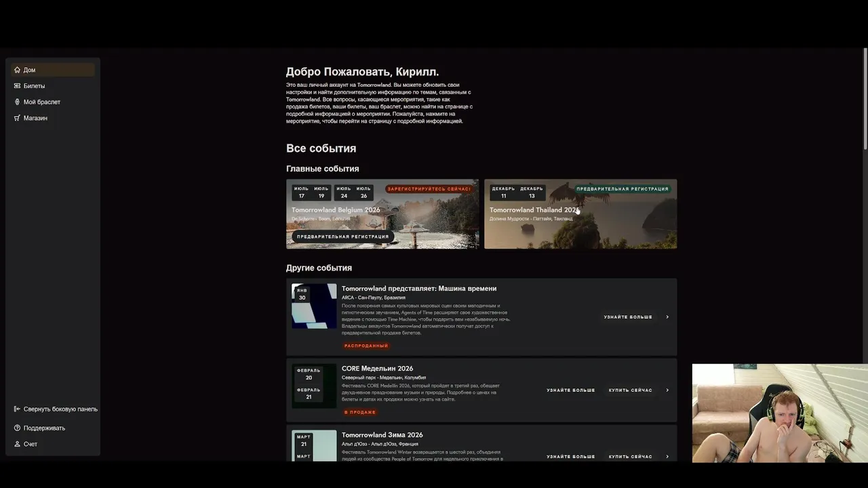Click Узнайте больше for Машина времени
Screen dimensions: 868x488
(628, 317)
